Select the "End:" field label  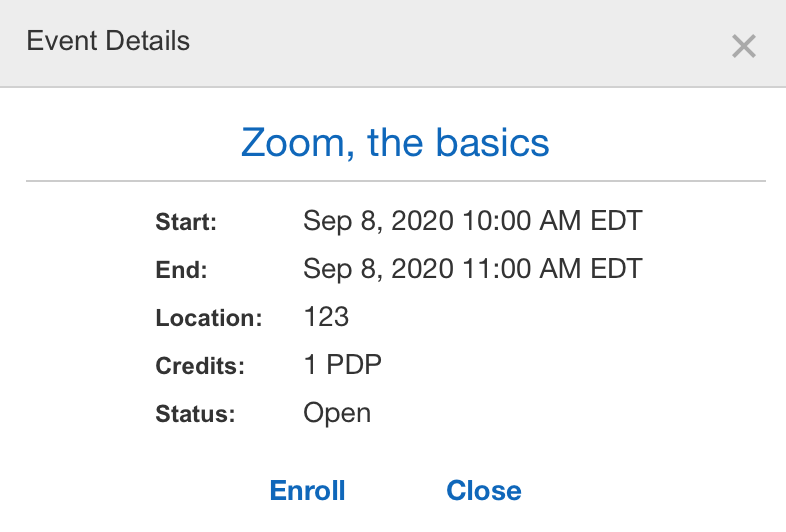181,270
